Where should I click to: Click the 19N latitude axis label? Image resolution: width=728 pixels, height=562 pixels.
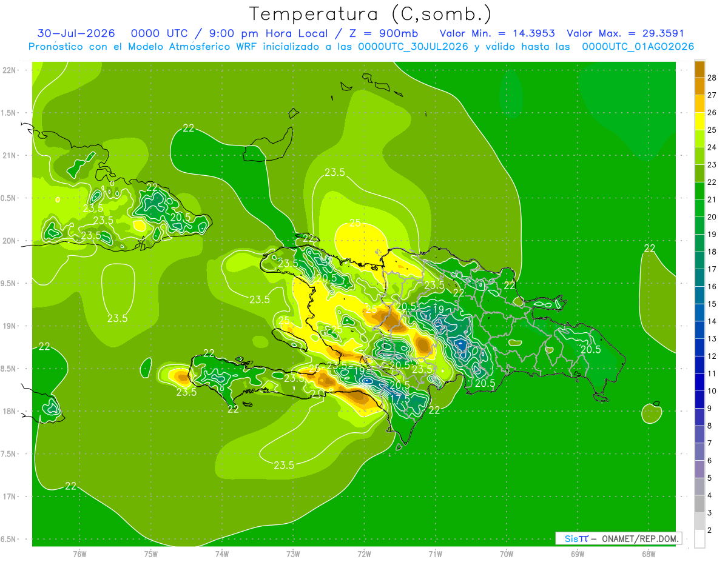pyautogui.click(x=9, y=326)
